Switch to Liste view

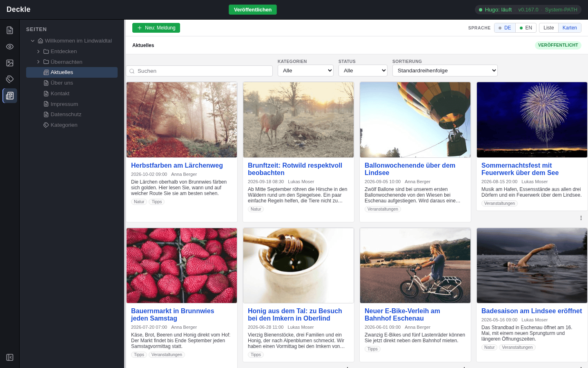coord(549,28)
